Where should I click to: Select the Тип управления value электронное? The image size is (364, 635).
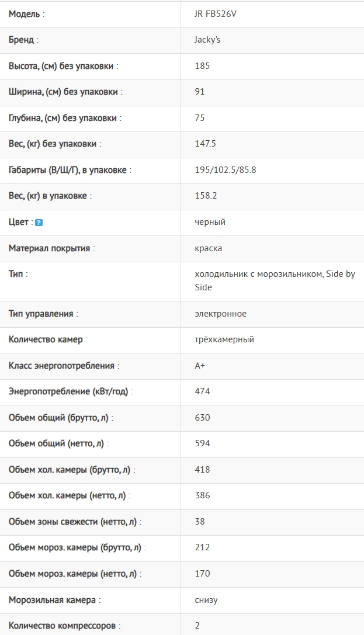pos(220,314)
